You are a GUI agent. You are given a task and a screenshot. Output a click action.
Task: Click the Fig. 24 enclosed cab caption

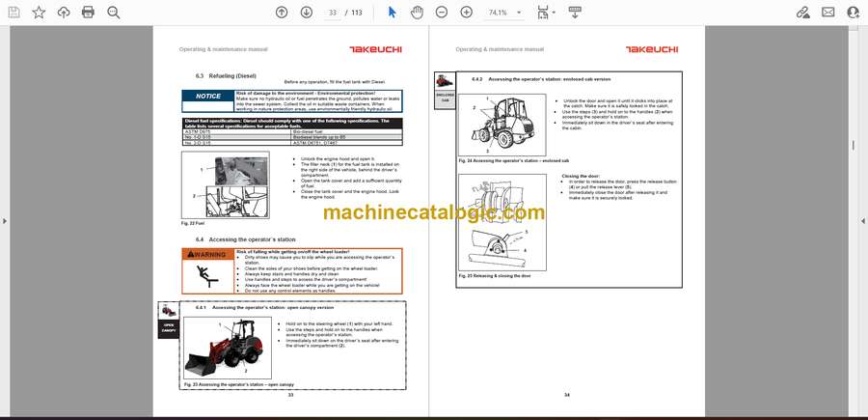(x=514, y=160)
